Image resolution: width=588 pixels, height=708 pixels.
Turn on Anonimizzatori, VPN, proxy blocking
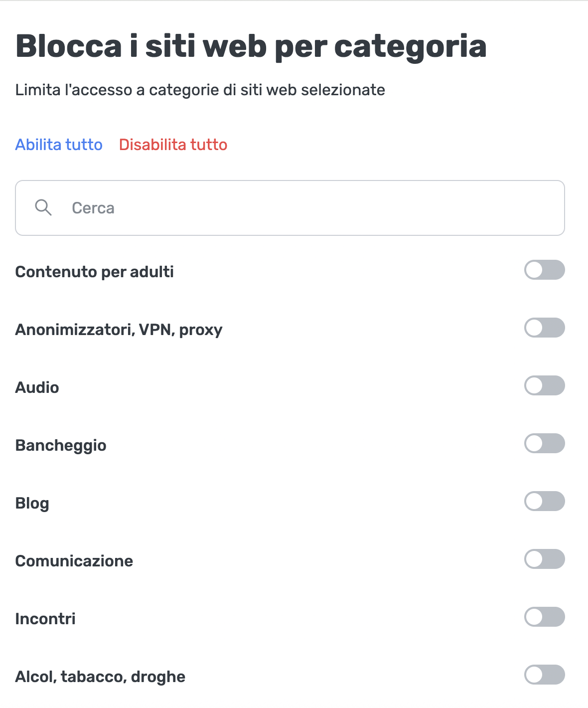pos(544,328)
